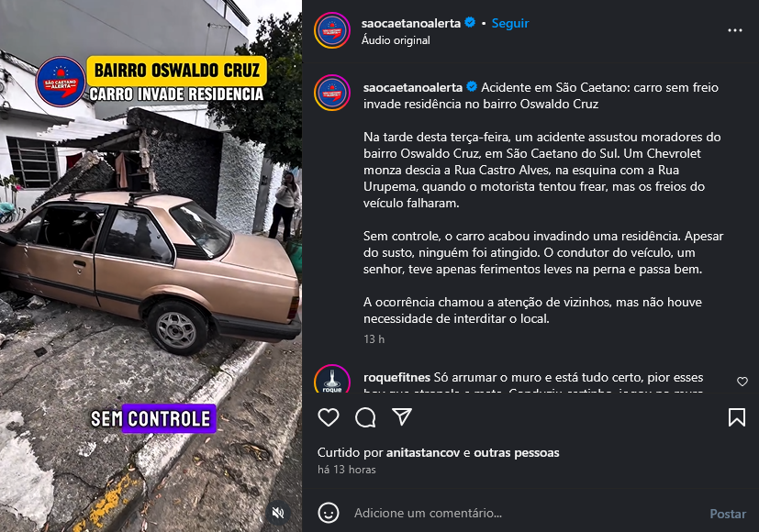The width and height of the screenshot is (759, 532).
Task: Focus the Adicione um comentário field
Action: pos(525,513)
